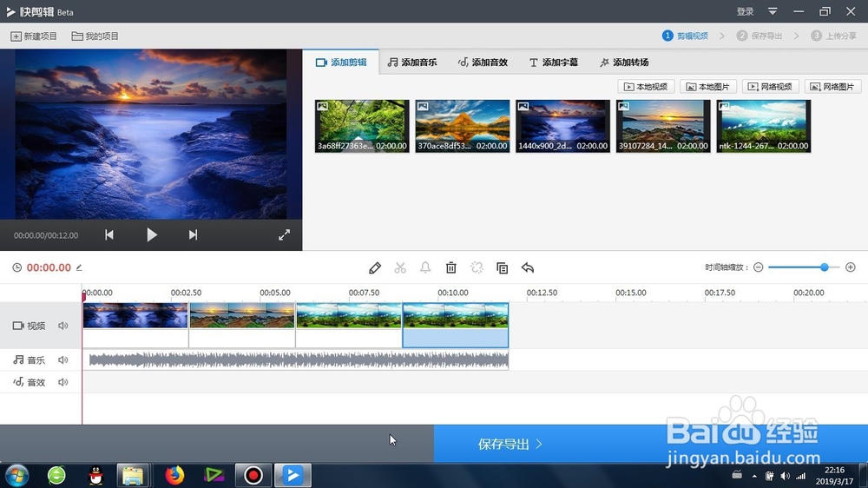
Task: Click the bell icon in timeline toolbar
Action: 425,268
